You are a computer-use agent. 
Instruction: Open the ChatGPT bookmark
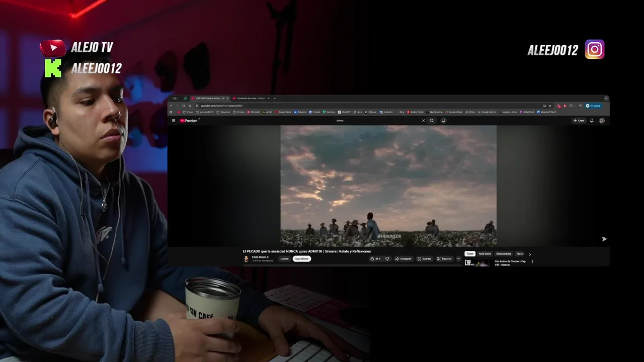[x=345, y=112]
